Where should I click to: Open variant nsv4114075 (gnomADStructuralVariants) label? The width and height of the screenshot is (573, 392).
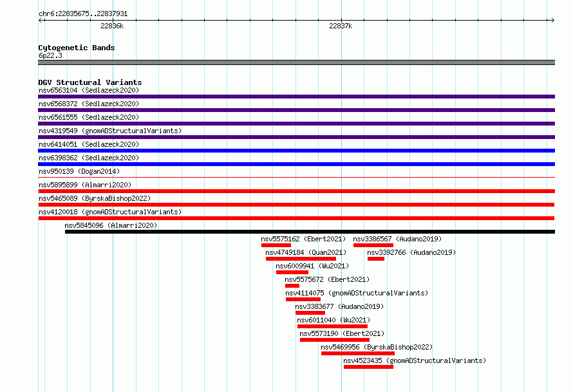pos(357,293)
